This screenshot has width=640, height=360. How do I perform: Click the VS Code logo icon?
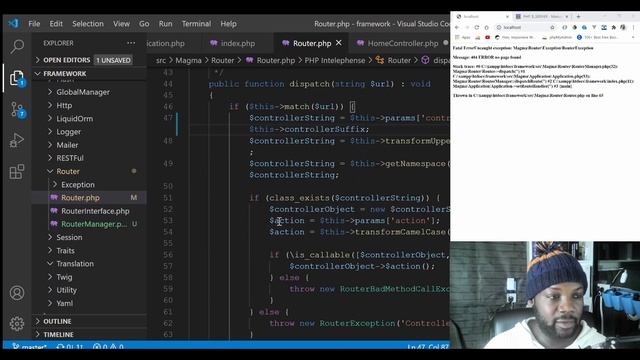point(13,24)
